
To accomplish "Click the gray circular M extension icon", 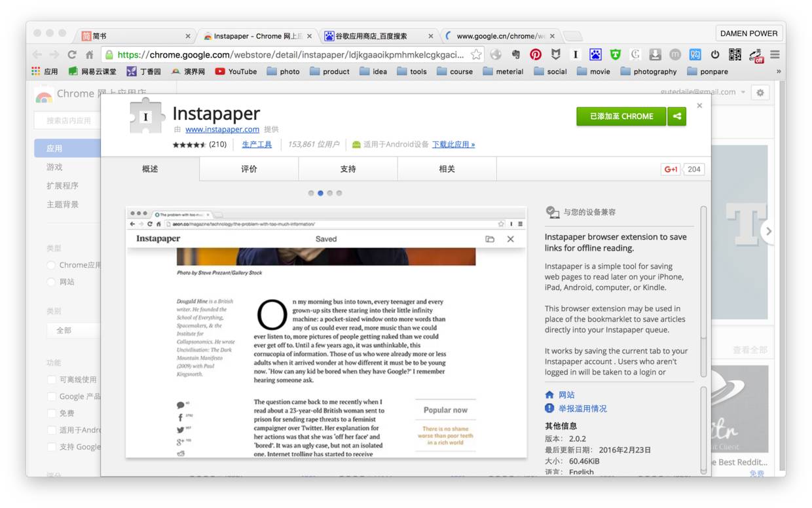I will click(x=675, y=54).
